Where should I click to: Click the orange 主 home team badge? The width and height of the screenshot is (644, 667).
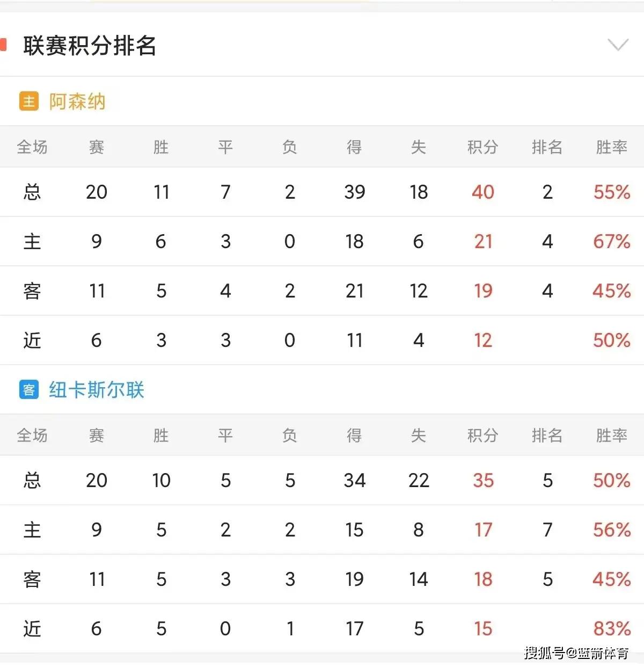[x=29, y=101]
